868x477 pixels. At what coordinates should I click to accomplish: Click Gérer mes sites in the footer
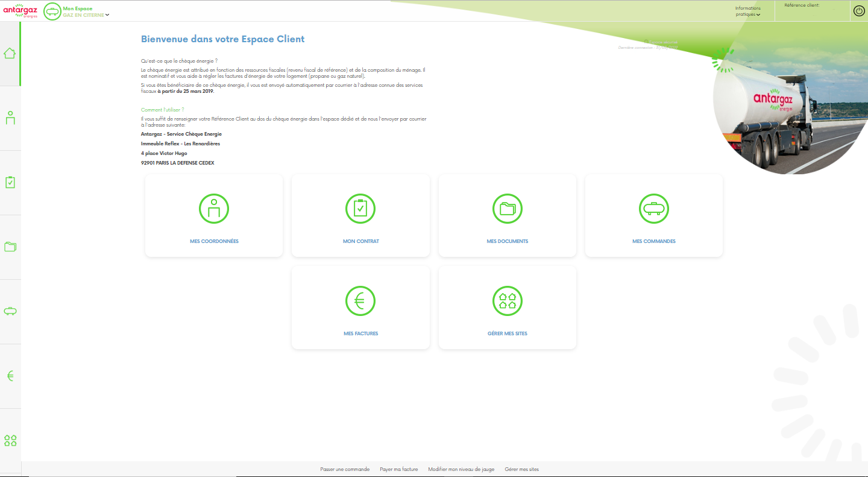click(522, 469)
